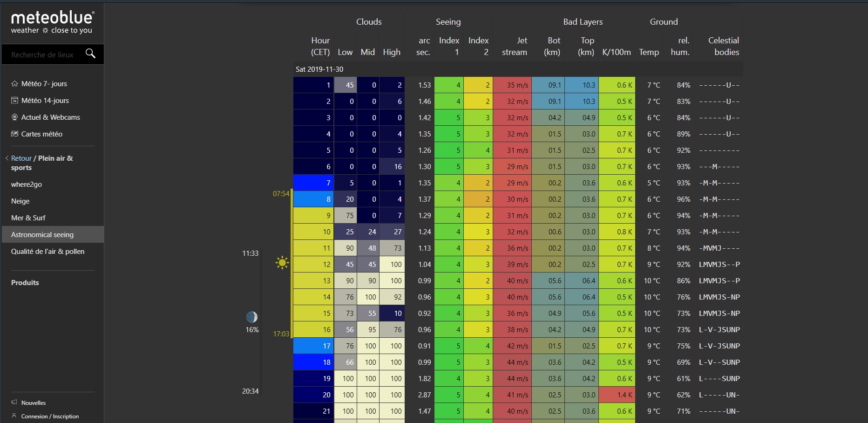Click the moon phase icon above 16%

pyautogui.click(x=251, y=317)
